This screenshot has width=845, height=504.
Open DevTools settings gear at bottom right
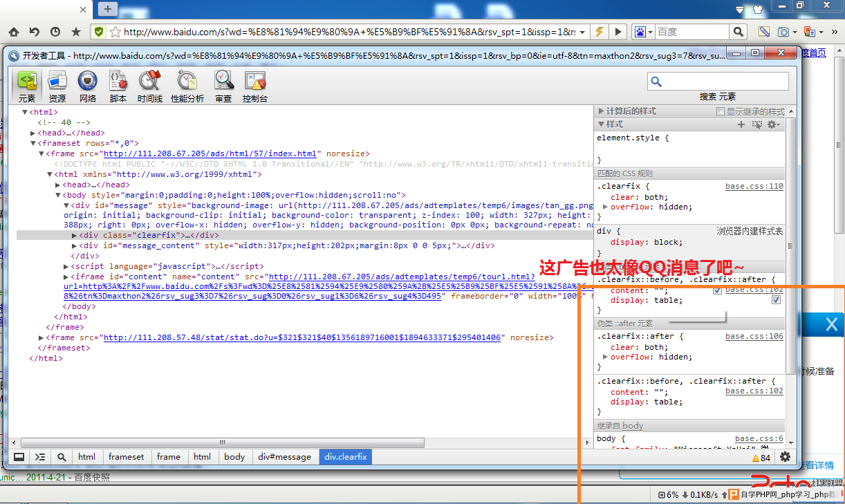pyautogui.click(x=785, y=457)
